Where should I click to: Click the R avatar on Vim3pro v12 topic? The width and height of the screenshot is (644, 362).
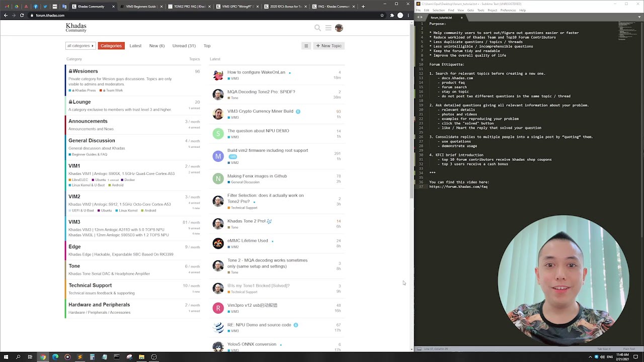[x=218, y=308]
